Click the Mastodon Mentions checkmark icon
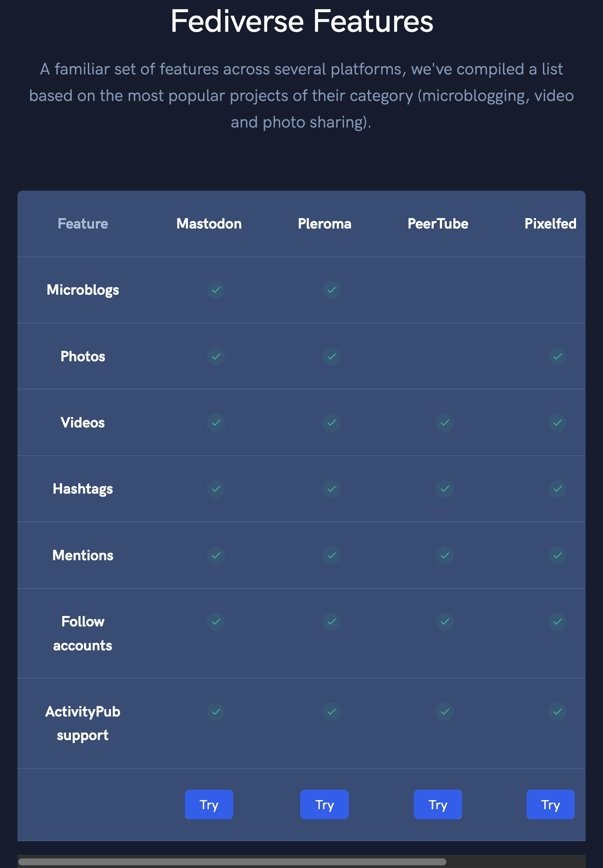603x868 pixels. click(216, 555)
